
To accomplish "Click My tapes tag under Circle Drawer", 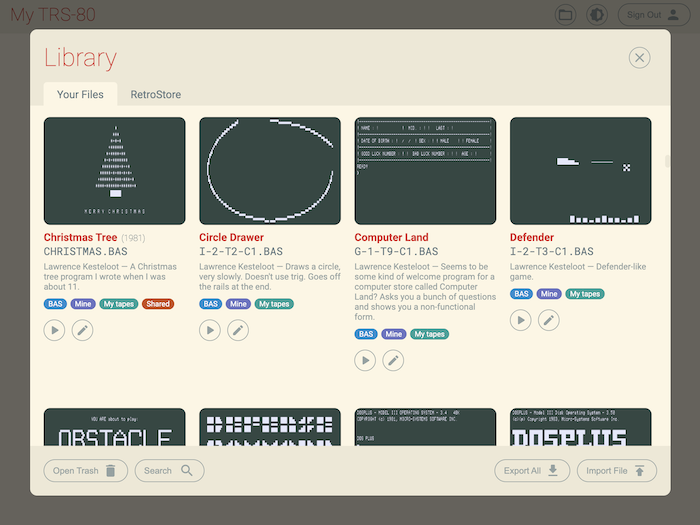I will [274, 304].
